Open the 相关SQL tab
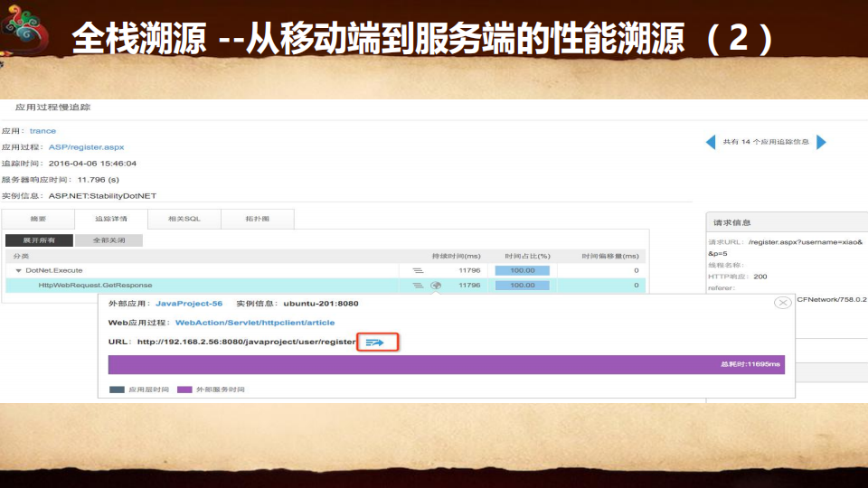Image resolution: width=868 pixels, height=488 pixels. point(184,219)
